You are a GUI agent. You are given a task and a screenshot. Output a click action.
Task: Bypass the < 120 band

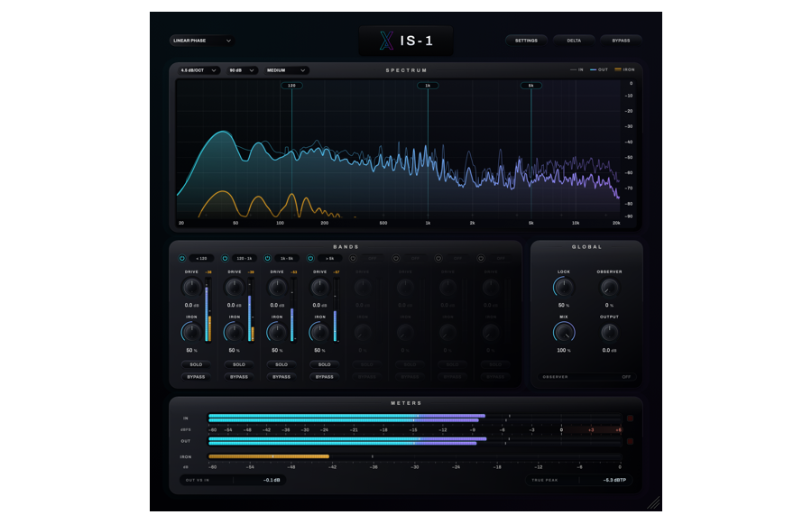196,377
